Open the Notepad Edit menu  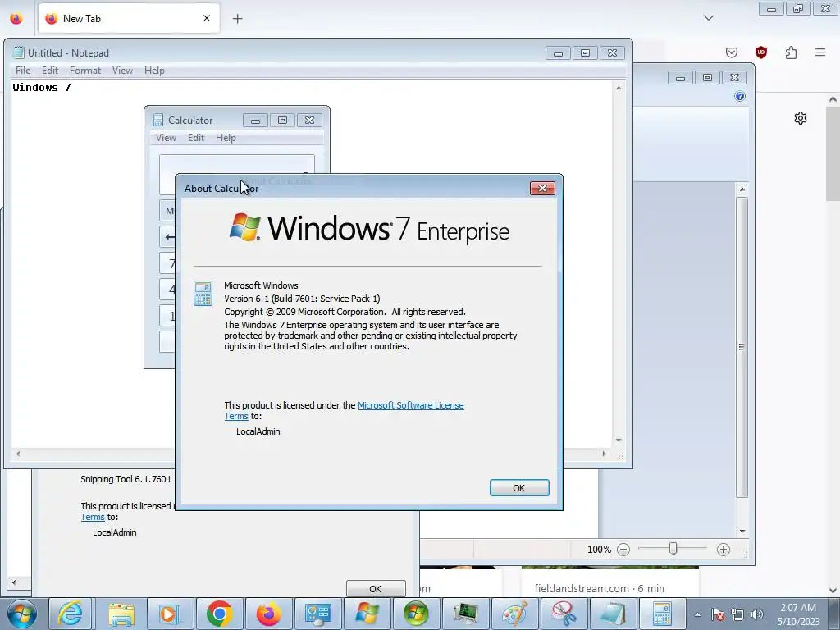click(50, 71)
